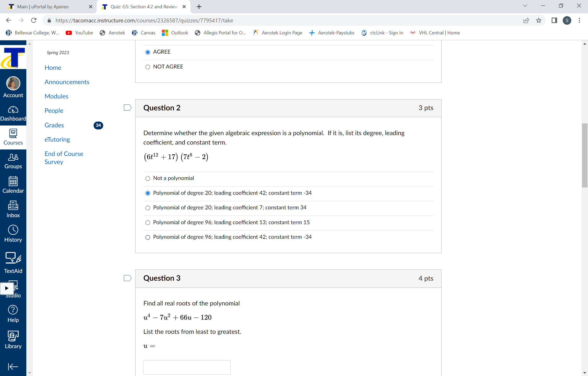Click the Tacoma CC logo
Viewport: 588px width, 376px height.
pos(13,57)
